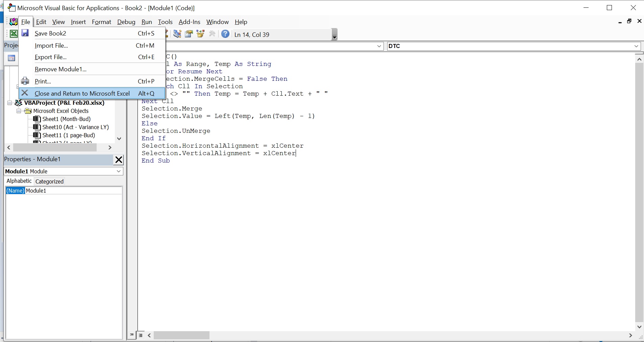Open the Add-Ins menu
The height and width of the screenshot is (342, 644).
click(189, 22)
